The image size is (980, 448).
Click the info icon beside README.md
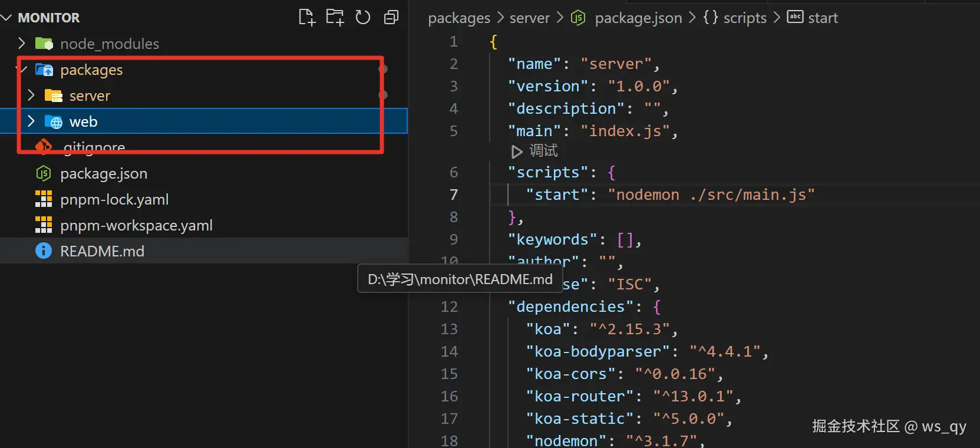click(x=44, y=251)
